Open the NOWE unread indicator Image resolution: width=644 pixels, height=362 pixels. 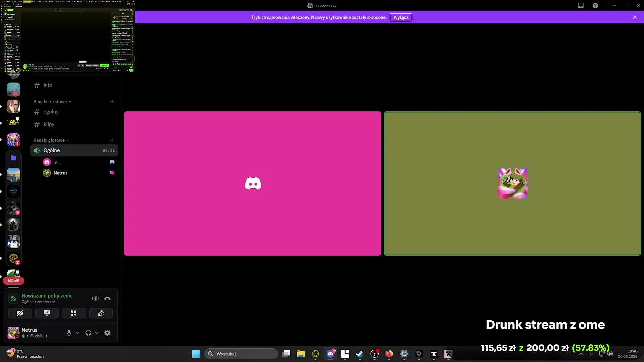pyautogui.click(x=14, y=281)
